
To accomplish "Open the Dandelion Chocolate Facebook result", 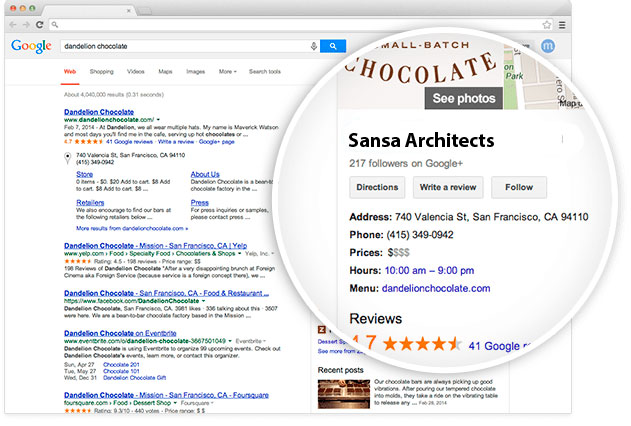I will [166, 293].
